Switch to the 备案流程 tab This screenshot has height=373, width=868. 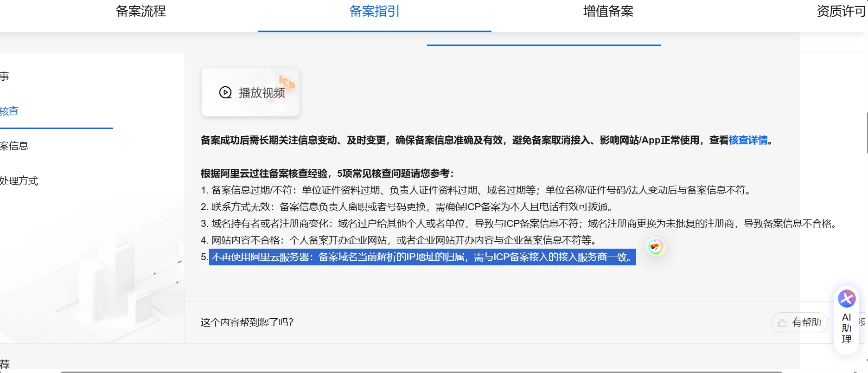(141, 11)
